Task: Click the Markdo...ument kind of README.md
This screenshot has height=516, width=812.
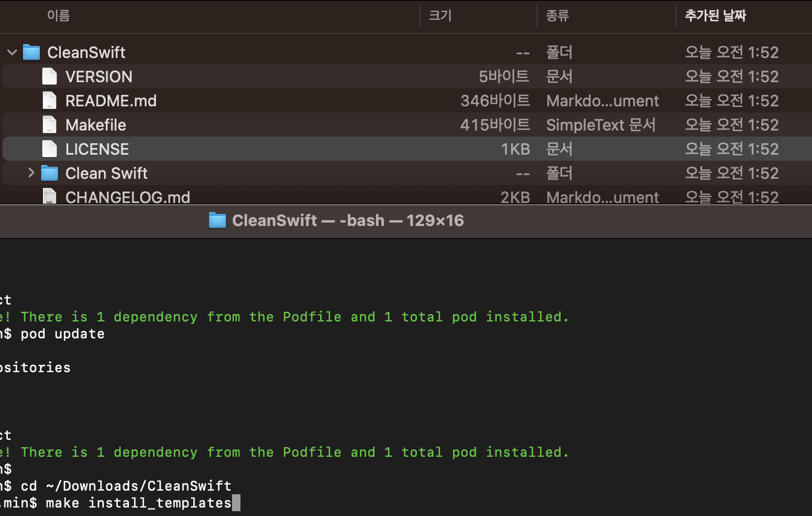Action: (x=602, y=101)
